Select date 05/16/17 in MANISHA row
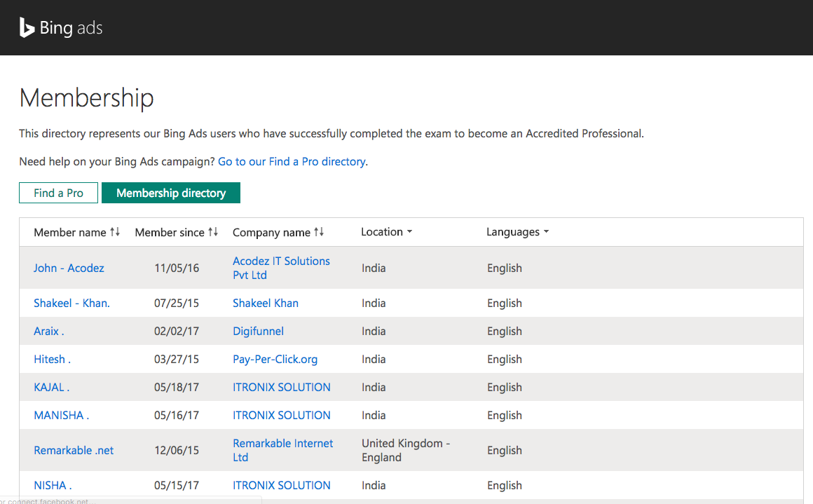 [x=177, y=416]
